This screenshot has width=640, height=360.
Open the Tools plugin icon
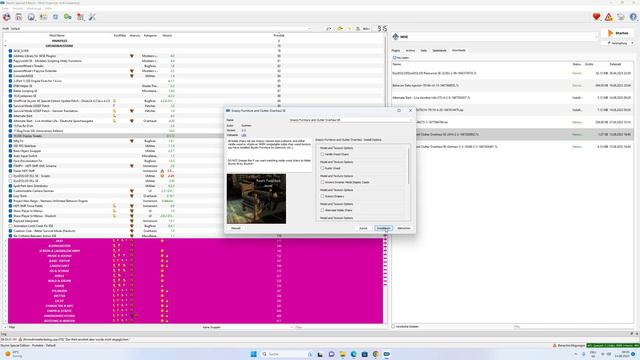click(80, 17)
